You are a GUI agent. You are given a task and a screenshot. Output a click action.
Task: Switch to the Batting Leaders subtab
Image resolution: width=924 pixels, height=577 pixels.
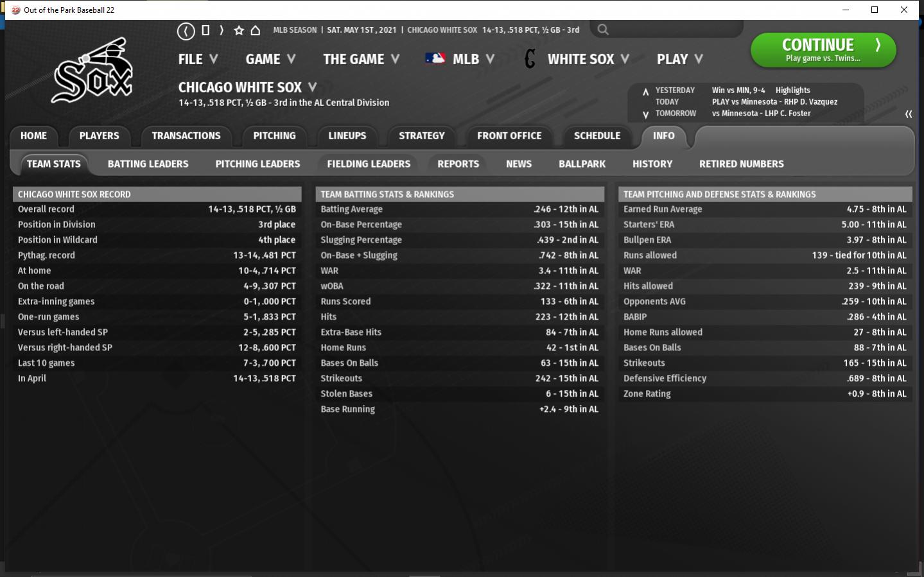coord(148,164)
